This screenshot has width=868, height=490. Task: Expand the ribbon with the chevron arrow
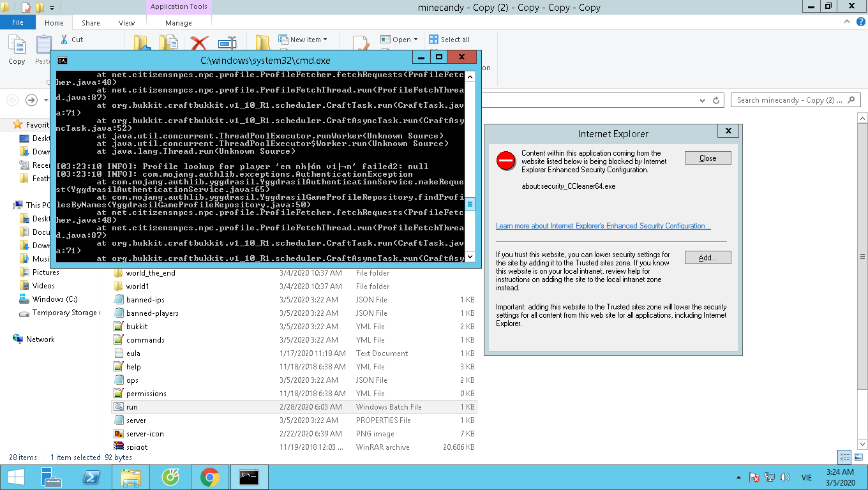(x=844, y=23)
